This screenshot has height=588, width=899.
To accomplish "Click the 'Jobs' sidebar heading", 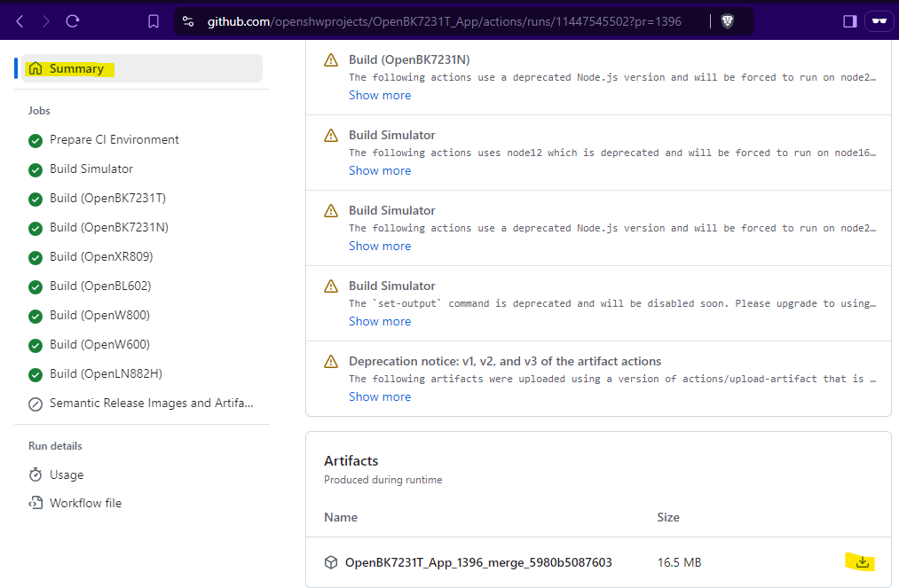I will (x=39, y=111).
